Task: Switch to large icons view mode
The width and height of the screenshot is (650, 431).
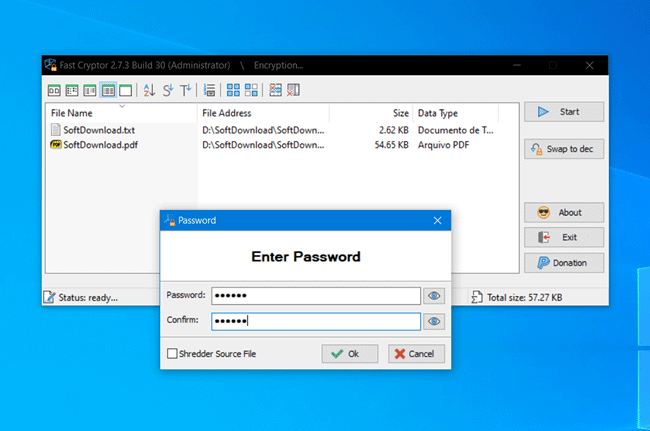Action: click(54, 90)
